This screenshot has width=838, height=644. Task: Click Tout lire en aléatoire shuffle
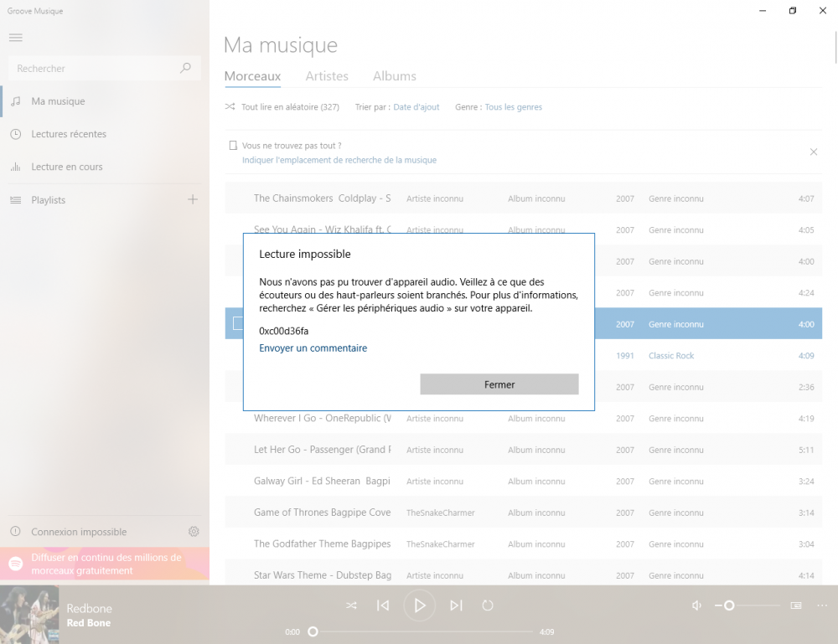point(282,107)
